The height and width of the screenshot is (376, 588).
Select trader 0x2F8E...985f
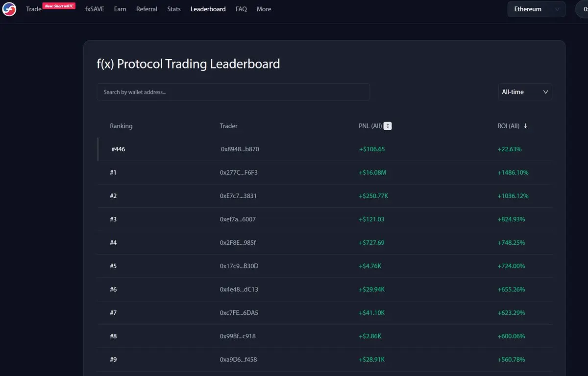point(238,243)
